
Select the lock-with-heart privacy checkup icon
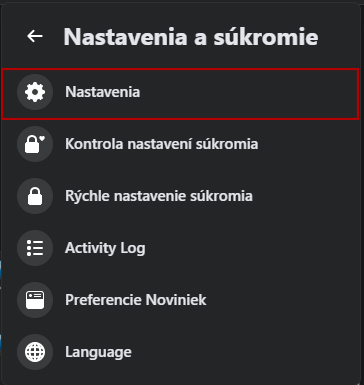coord(35,144)
